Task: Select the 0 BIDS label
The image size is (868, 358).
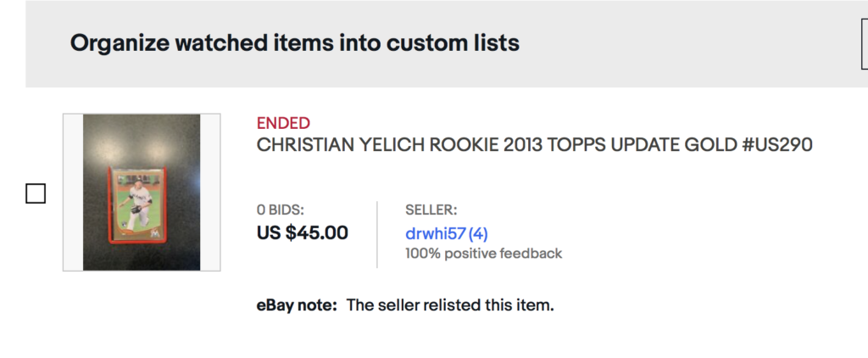Action: click(x=280, y=210)
